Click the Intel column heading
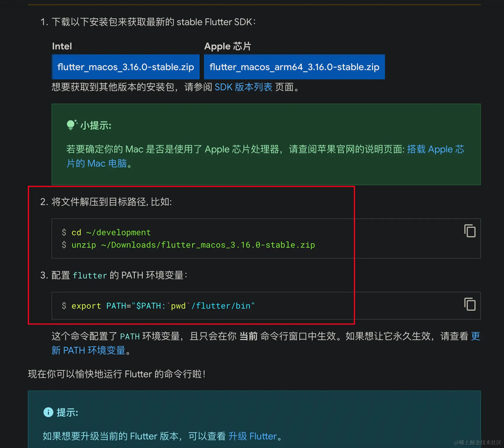 pos(62,46)
